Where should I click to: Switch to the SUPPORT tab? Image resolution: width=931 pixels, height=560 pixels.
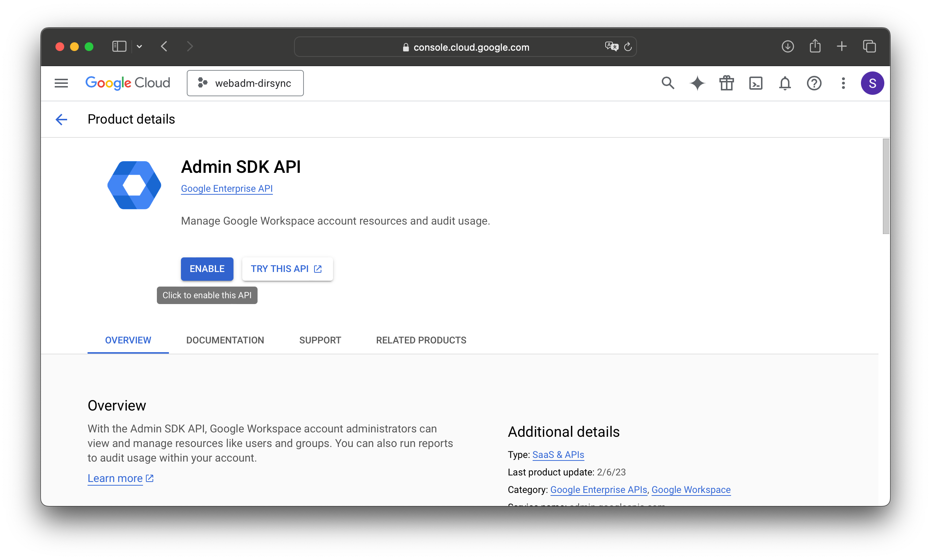(x=320, y=340)
